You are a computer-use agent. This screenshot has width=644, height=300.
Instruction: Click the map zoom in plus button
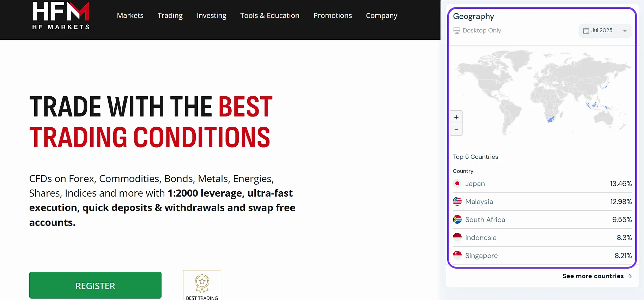pyautogui.click(x=456, y=117)
